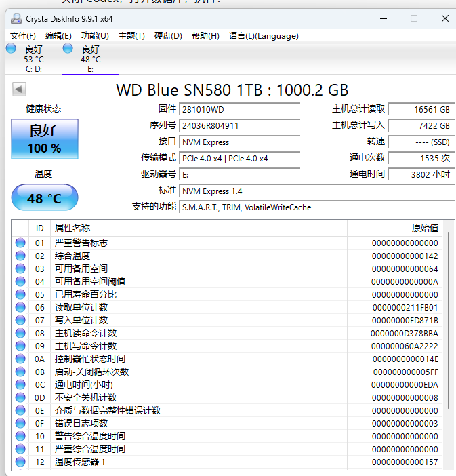Click raw value 000000060A2222
Viewport: 456px width, 476px height.
point(405,346)
